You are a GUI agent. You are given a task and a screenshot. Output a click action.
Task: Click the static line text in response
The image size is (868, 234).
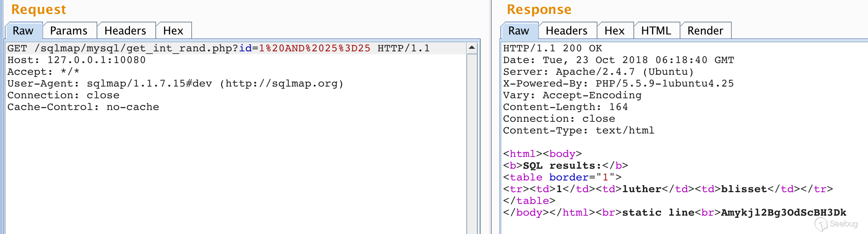(x=658, y=213)
